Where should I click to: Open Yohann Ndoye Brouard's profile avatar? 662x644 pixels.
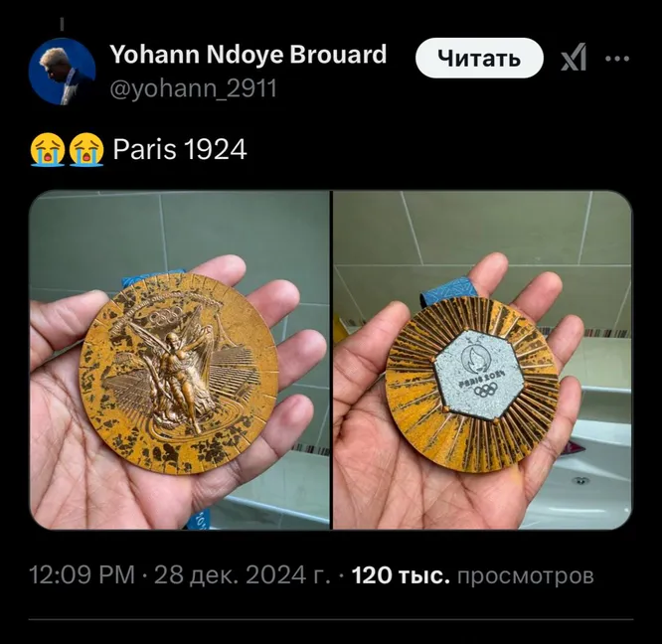[62, 71]
